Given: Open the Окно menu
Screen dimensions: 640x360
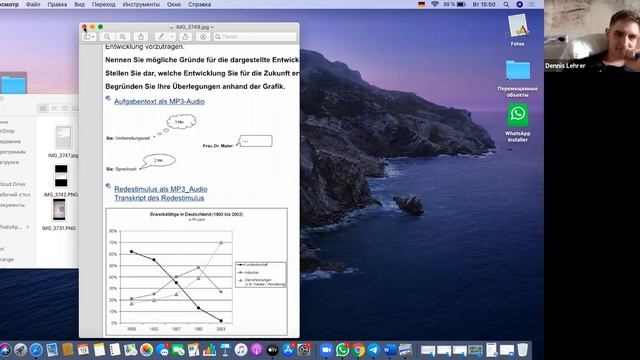Looking at the screenshot, I should click(174, 4).
